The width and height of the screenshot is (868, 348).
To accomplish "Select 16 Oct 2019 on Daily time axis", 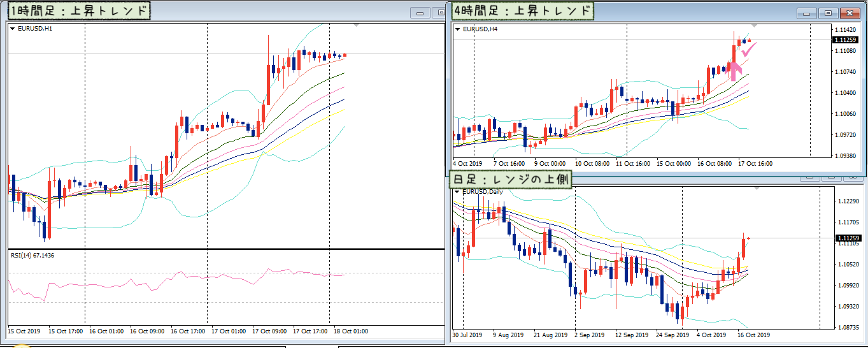I will 754,335.
